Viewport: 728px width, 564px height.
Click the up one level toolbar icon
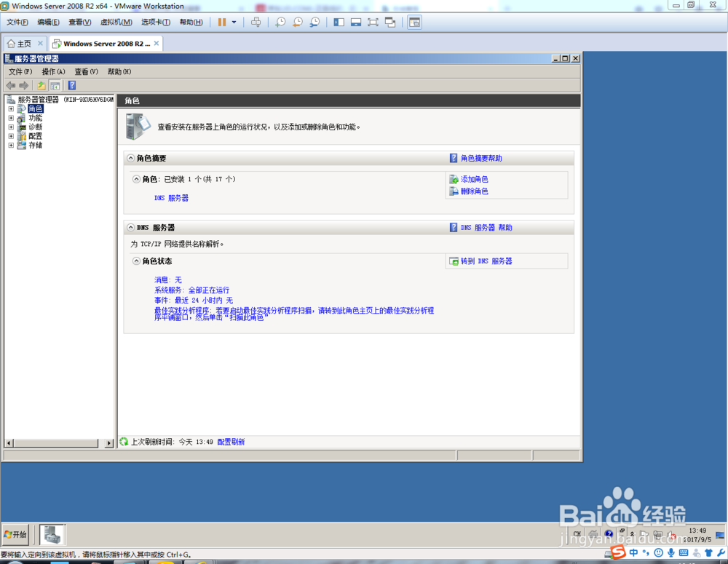[41, 85]
